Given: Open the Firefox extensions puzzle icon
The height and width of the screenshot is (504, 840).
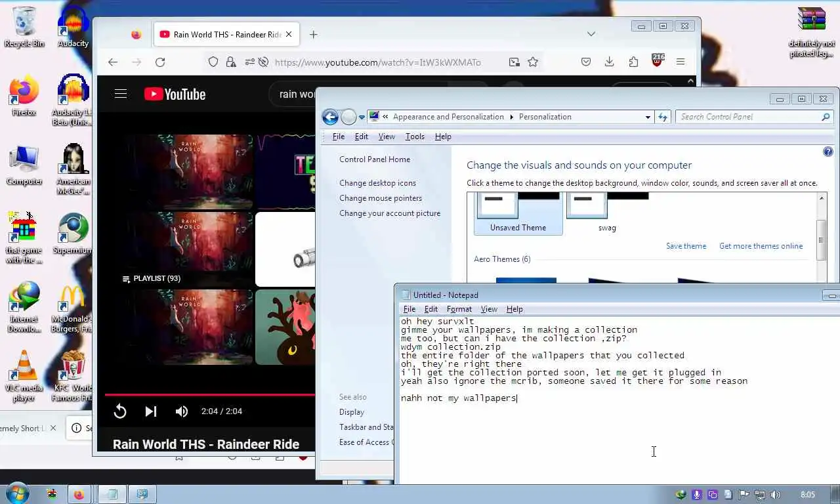Looking at the screenshot, I should pos(633,62).
